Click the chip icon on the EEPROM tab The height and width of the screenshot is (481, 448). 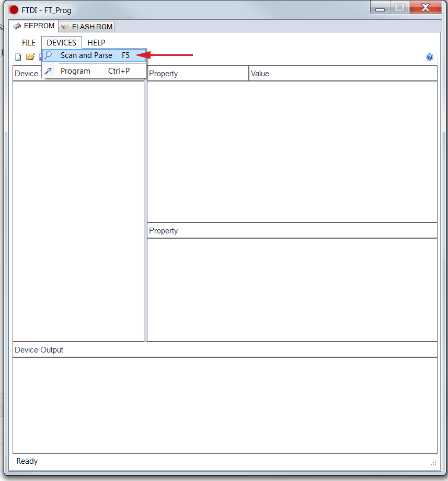(18, 26)
